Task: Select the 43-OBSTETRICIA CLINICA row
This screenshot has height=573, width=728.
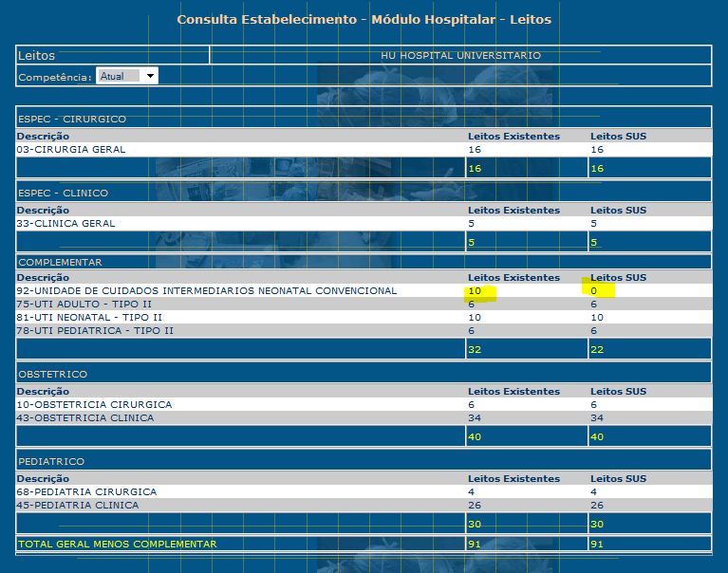Action: click(x=86, y=417)
